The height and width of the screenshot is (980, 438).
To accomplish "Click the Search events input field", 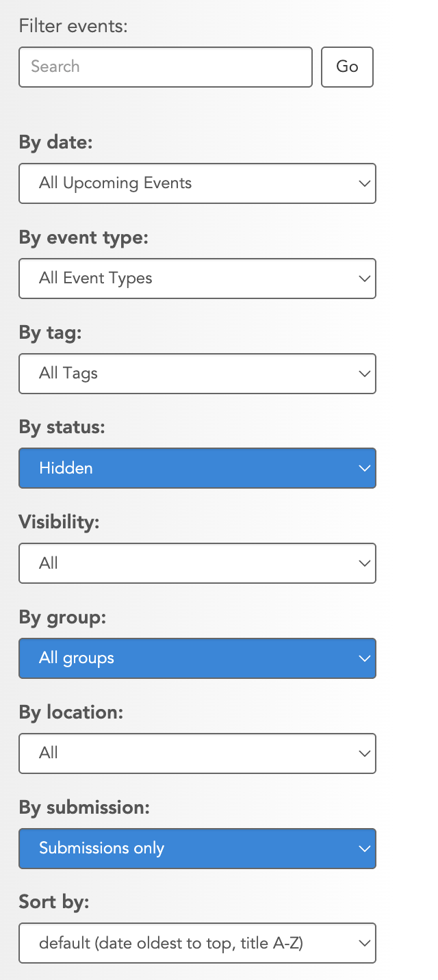I will point(165,67).
